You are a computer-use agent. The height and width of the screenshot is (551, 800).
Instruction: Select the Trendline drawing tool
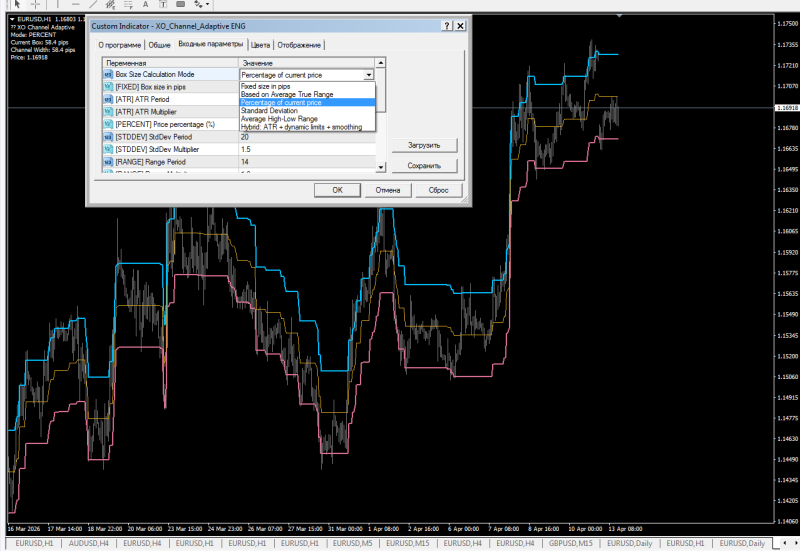[x=93, y=4]
